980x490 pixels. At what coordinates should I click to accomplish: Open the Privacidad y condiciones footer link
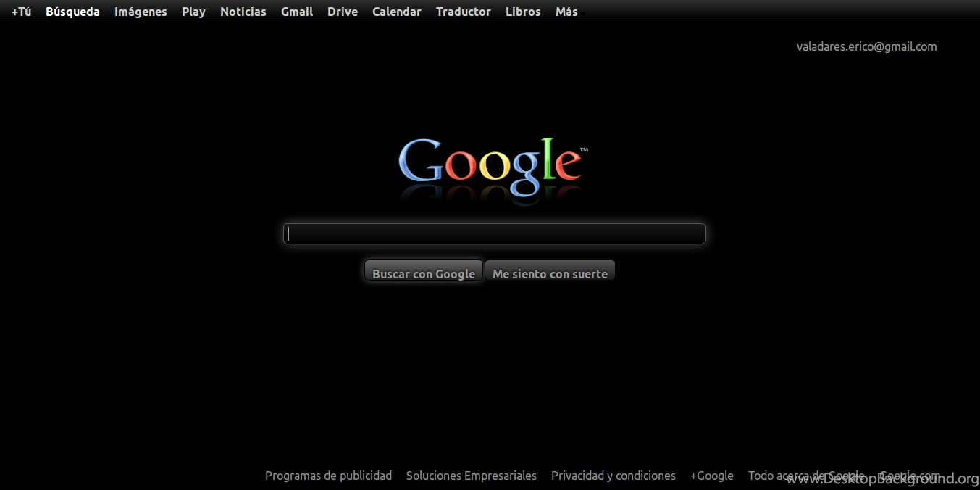pyautogui.click(x=613, y=476)
